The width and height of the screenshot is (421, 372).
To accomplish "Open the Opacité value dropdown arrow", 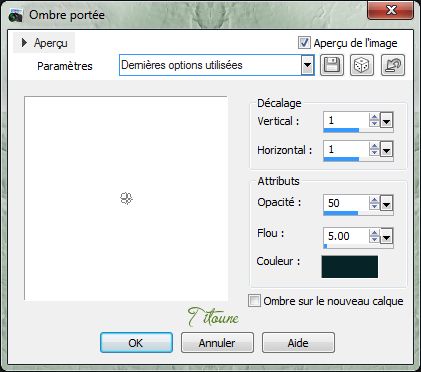I will [386, 203].
